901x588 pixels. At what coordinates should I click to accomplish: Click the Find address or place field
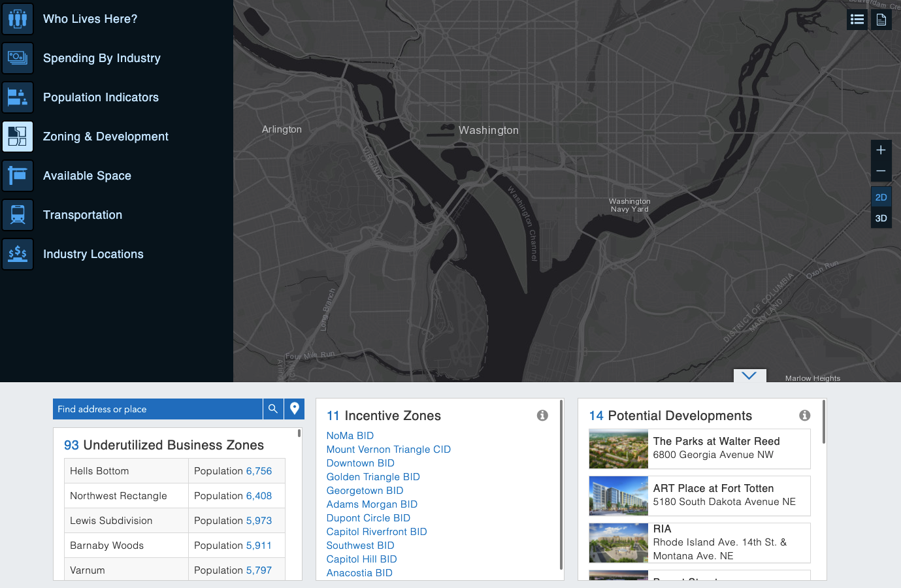pos(157,409)
